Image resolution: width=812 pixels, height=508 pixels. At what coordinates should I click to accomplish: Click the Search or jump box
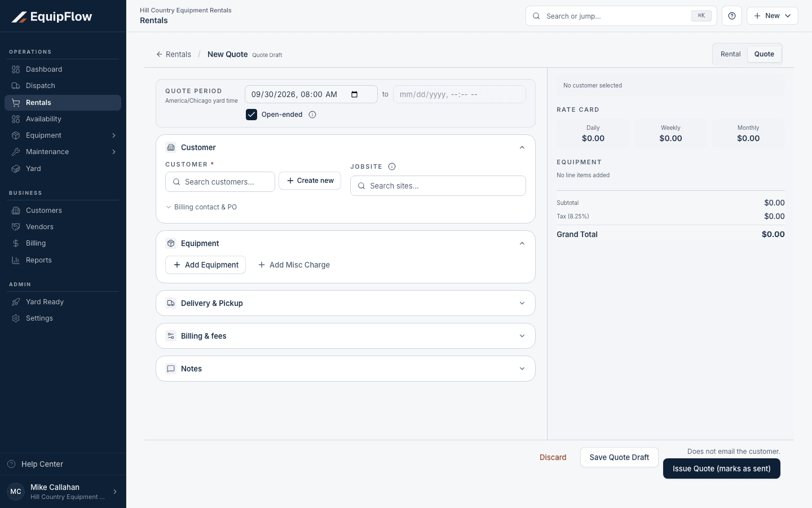(x=621, y=16)
